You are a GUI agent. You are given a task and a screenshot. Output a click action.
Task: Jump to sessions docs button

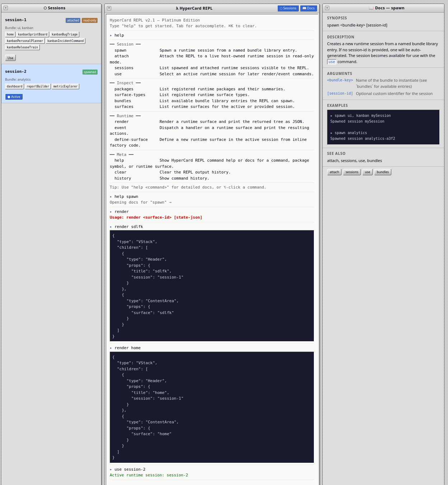click(352, 172)
